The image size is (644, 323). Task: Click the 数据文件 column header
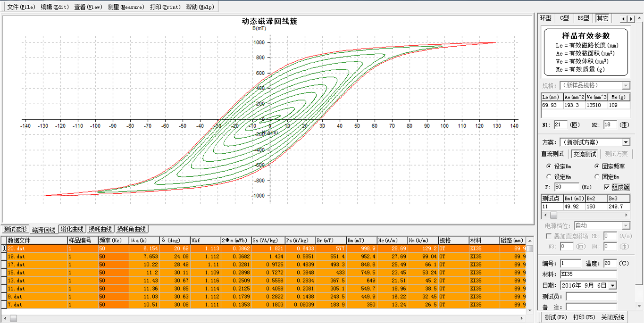pos(37,240)
